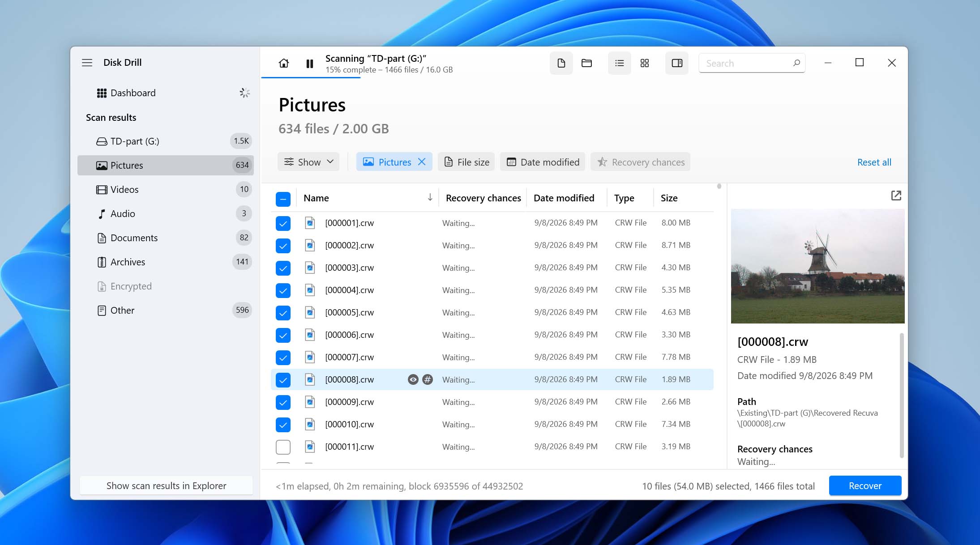
Task: Click the eye preview icon on [000008].crw
Action: pos(413,379)
